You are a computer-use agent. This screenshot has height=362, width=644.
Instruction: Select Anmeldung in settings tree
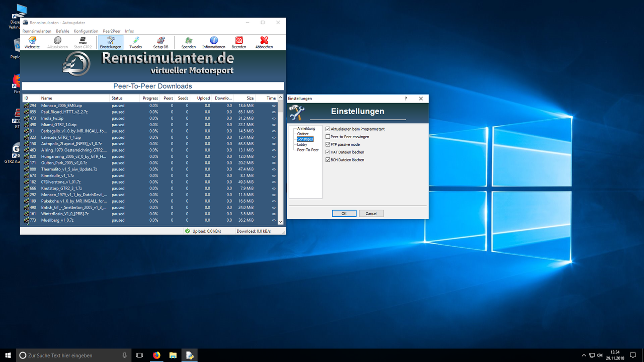[306, 128]
